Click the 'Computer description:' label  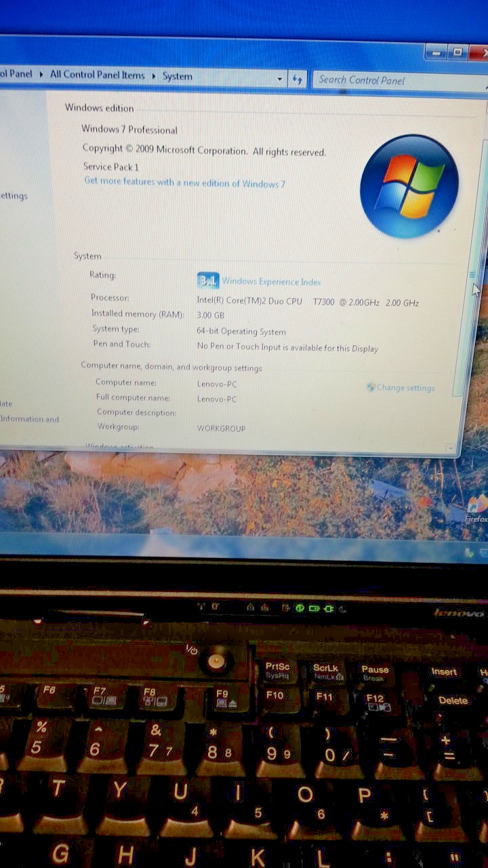tap(136, 412)
